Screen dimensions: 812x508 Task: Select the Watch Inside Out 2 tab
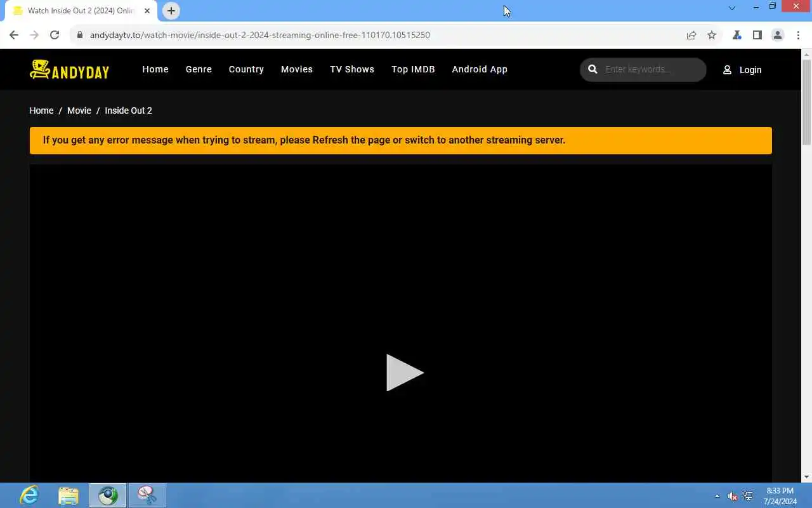(x=80, y=11)
